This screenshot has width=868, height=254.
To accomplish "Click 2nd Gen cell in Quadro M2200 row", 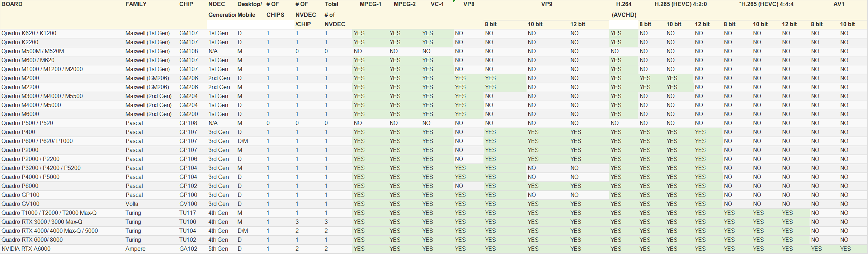I will [x=219, y=87].
